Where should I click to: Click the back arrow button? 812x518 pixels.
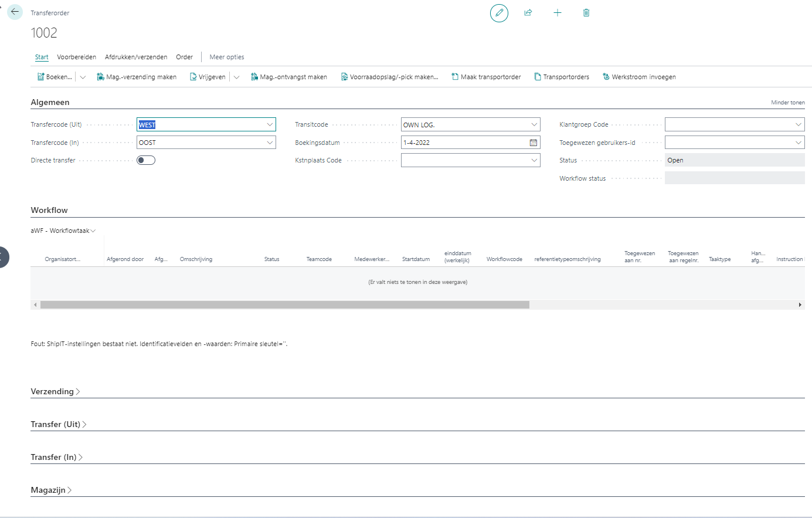coord(15,12)
